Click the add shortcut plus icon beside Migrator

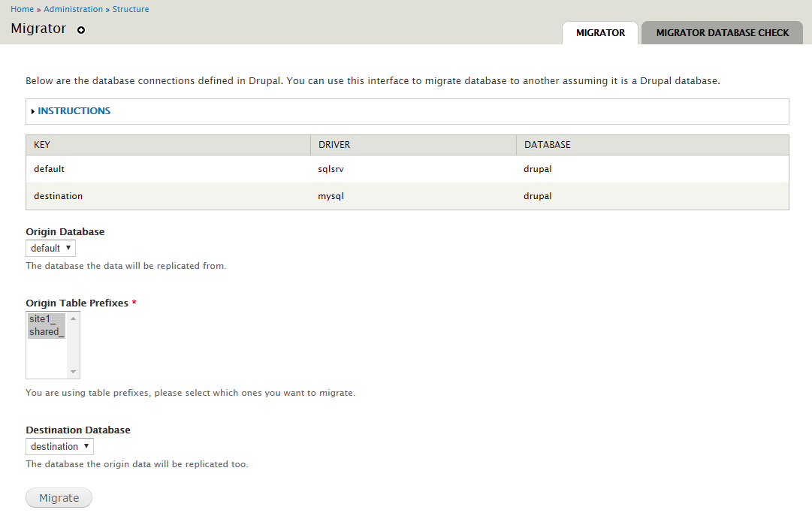click(81, 30)
